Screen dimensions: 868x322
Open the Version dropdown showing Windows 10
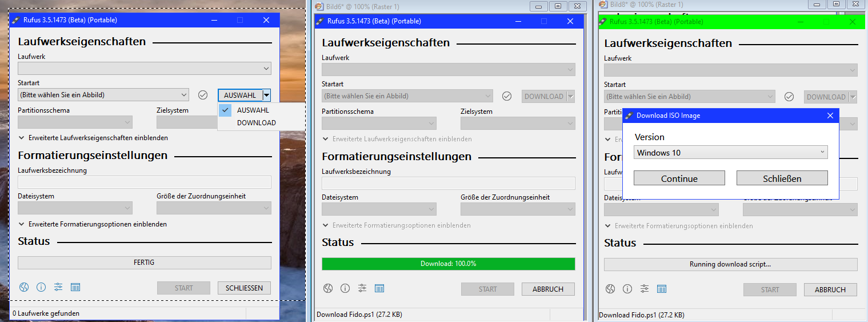731,152
